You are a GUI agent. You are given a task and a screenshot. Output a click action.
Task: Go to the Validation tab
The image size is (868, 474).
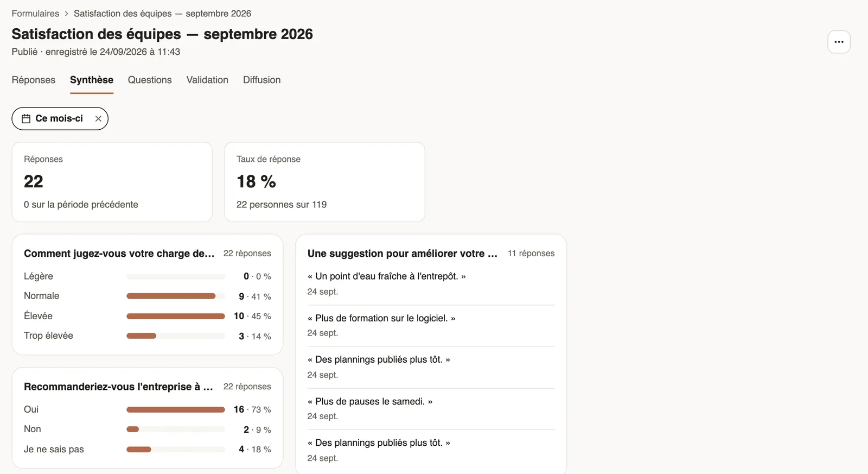(207, 80)
